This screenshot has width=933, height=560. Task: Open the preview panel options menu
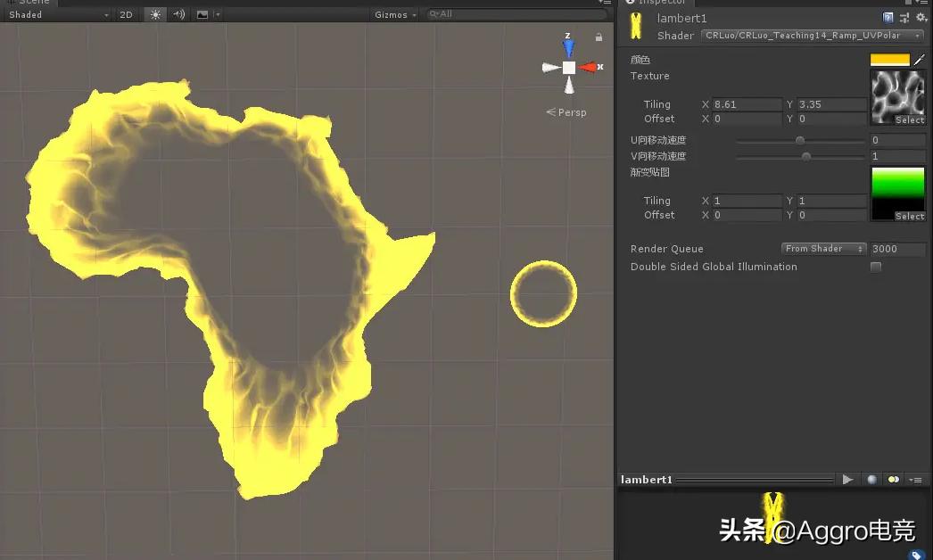pos(916,480)
